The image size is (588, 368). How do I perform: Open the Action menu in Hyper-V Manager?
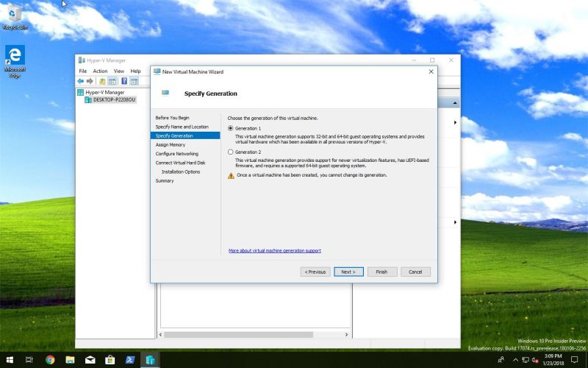tap(100, 71)
